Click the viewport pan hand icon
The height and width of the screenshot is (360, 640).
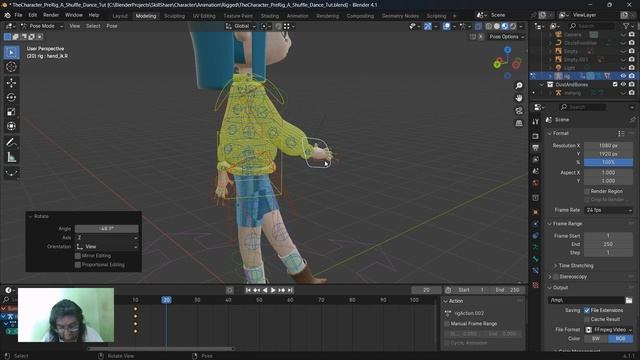tap(519, 98)
